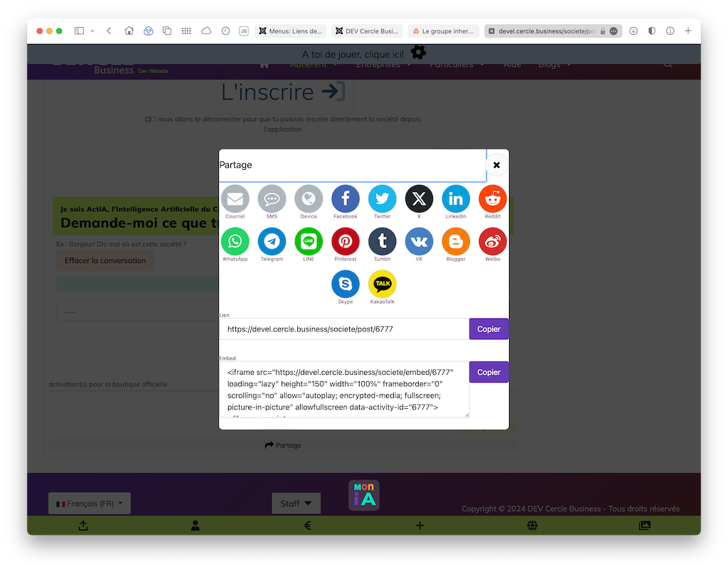Share using the LINE icon
The height and width of the screenshot is (571, 728).
[309, 241]
